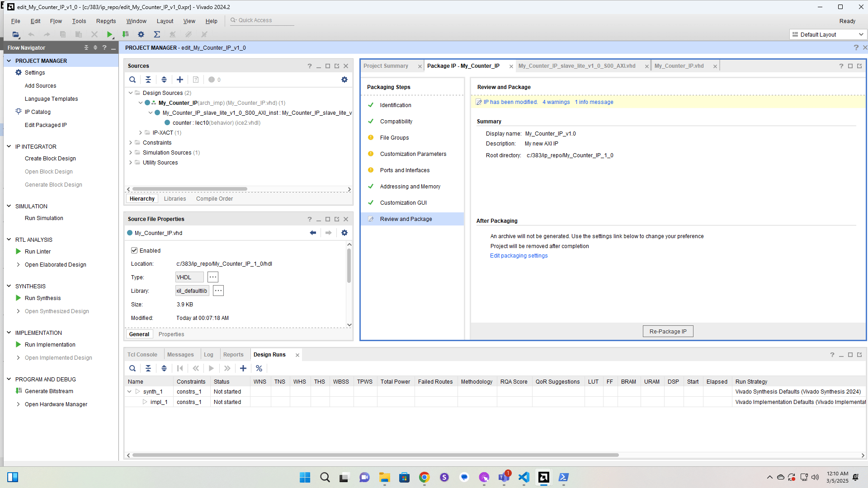The height and width of the screenshot is (488, 868).
Task: Switch to the Tcl Console tab
Action: pyautogui.click(x=142, y=355)
